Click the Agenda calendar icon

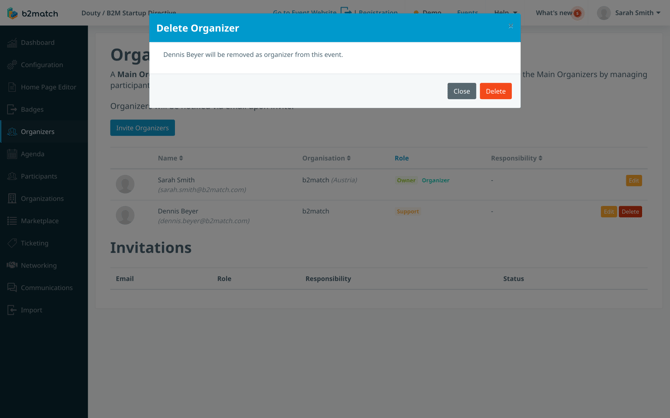[12, 154]
